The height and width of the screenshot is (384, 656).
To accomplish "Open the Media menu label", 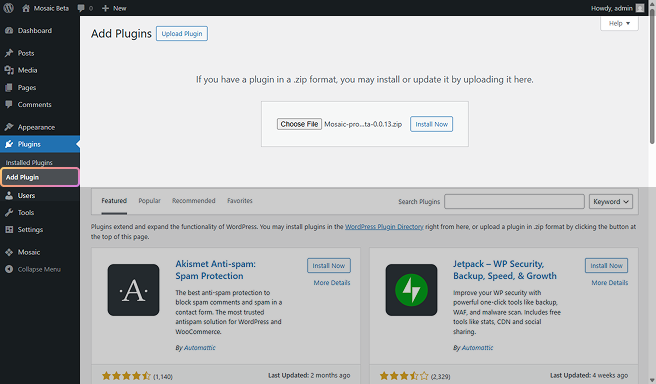I will point(28,70).
